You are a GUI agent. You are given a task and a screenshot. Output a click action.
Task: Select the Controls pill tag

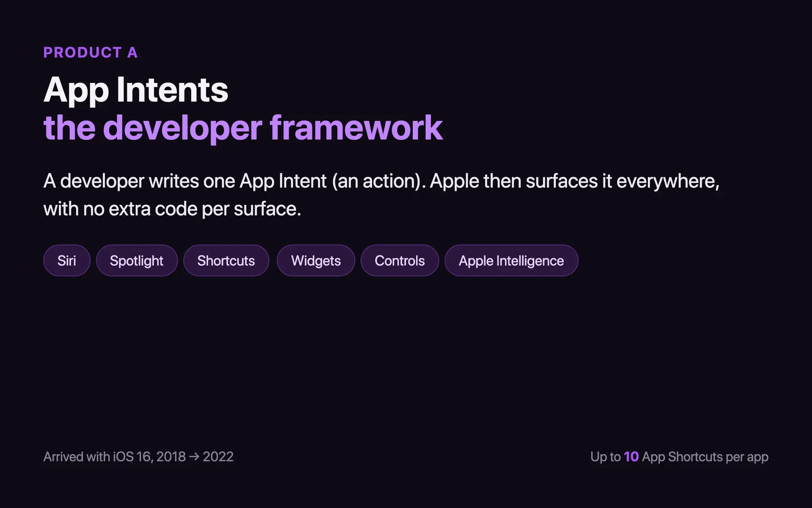pyautogui.click(x=400, y=260)
